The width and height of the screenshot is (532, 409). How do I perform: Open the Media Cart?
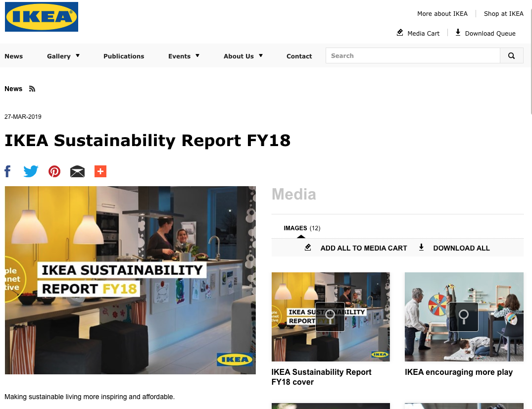(x=418, y=33)
